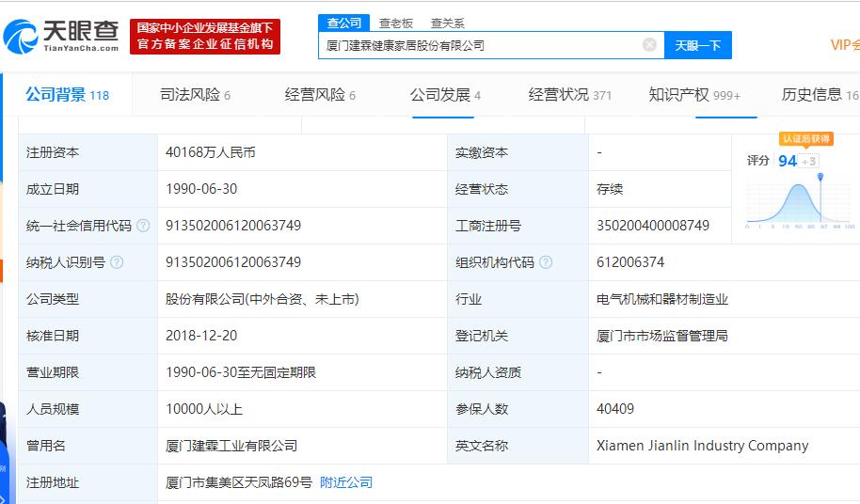Viewport: 860px width, 504px height.
Task: Select the 查老板 search tab
Action: point(395,24)
